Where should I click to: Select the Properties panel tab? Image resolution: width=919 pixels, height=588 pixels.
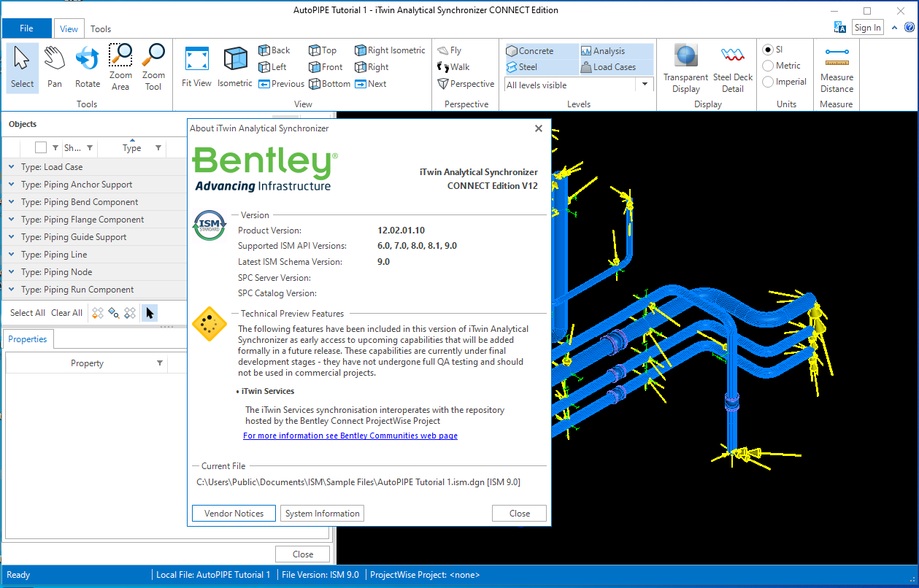28,339
